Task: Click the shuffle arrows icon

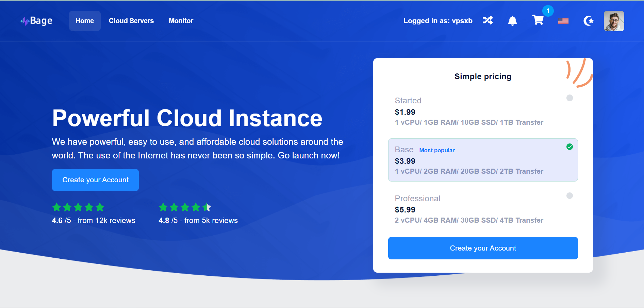Action: (x=488, y=21)
